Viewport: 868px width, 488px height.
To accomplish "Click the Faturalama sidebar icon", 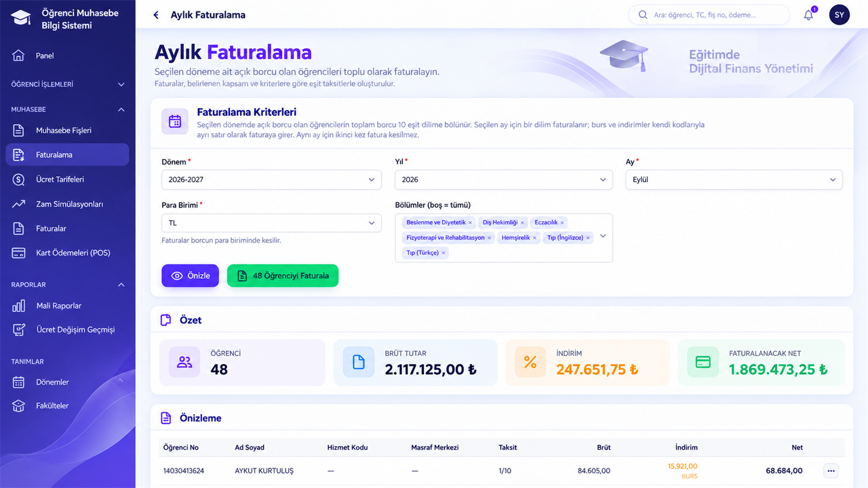I will pyautogui.click(x=18, y=155).
